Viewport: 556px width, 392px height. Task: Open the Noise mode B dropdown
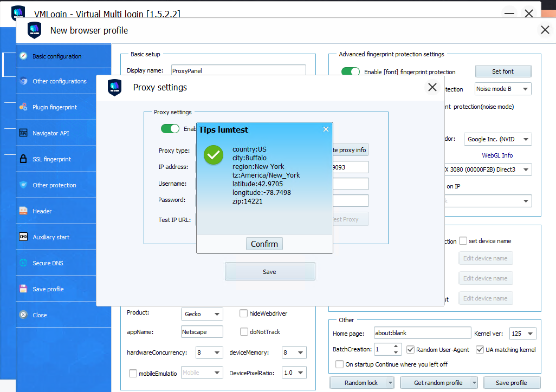(503, 89)
